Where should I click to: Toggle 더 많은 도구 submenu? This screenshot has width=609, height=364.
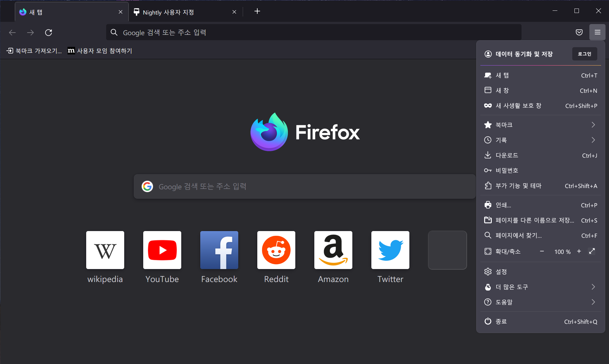[x=541, y=286]
